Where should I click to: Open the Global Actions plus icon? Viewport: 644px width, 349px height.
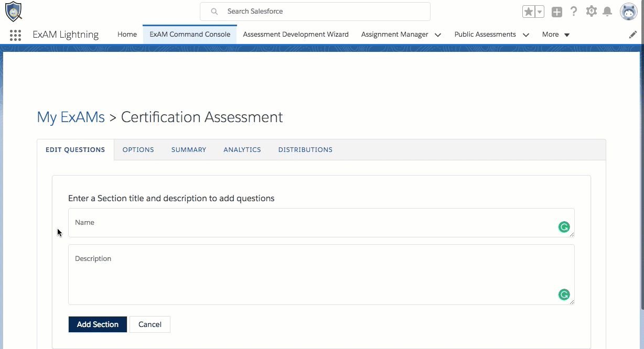click(557, 12)
